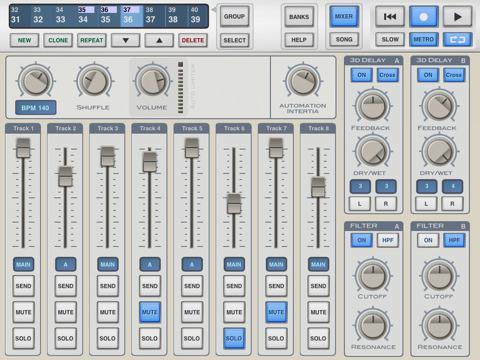Click Track 6 volume fader handle
The image size is (480, 360).
click(234, 203)
